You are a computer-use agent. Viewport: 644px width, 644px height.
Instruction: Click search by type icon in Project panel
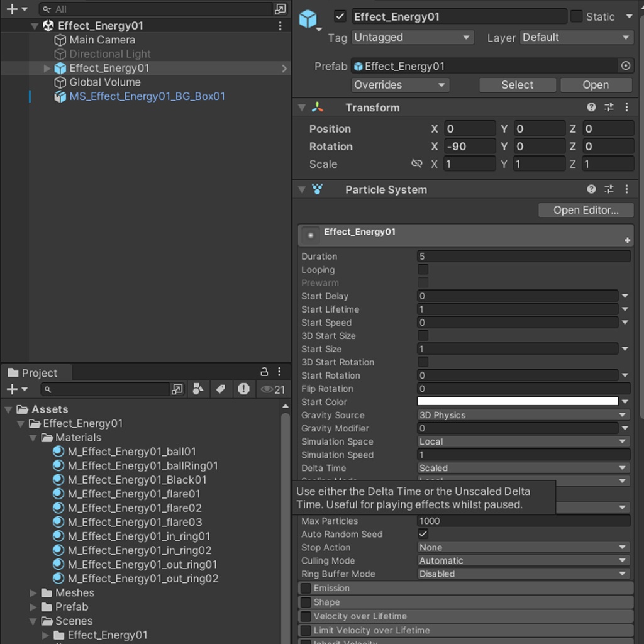(197, 389)
